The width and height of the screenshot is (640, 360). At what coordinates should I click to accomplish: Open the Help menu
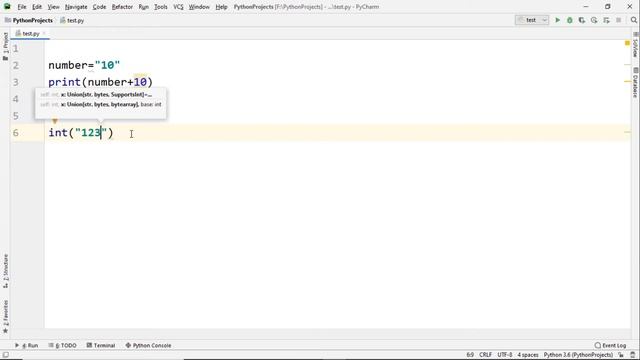[221, 7]
